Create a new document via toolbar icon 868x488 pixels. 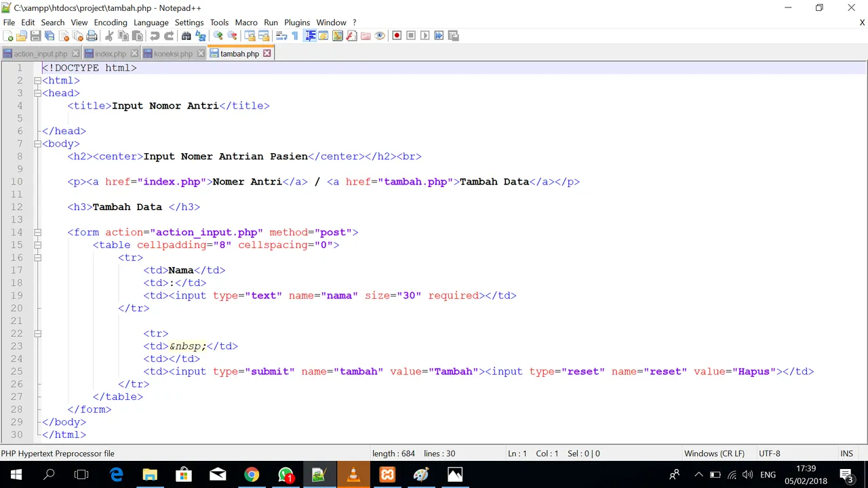pyautogui.click(x=8, y=35)
